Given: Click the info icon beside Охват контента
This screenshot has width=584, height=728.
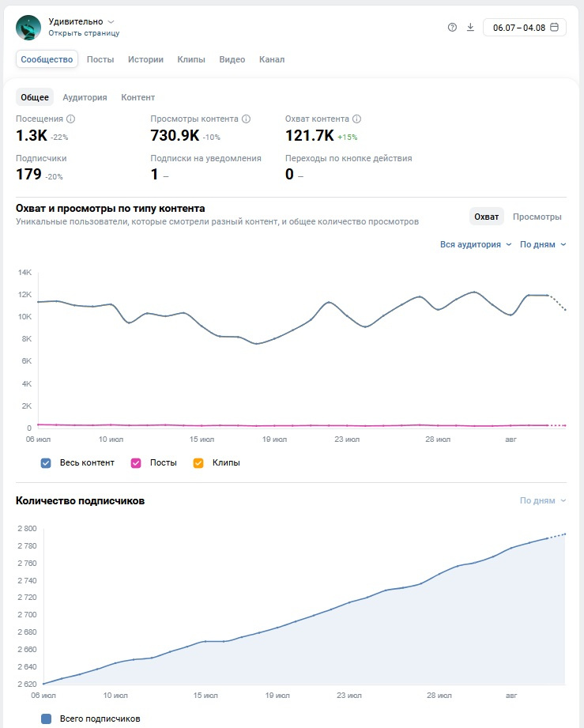Looking at the screenshot, I should [356, 119].
